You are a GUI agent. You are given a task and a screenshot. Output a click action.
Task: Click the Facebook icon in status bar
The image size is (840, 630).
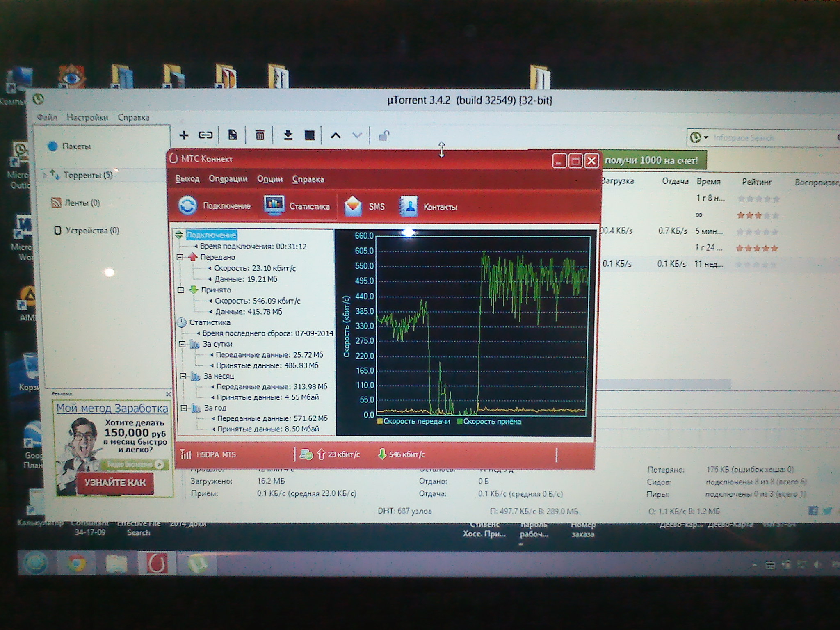point(813,511)
